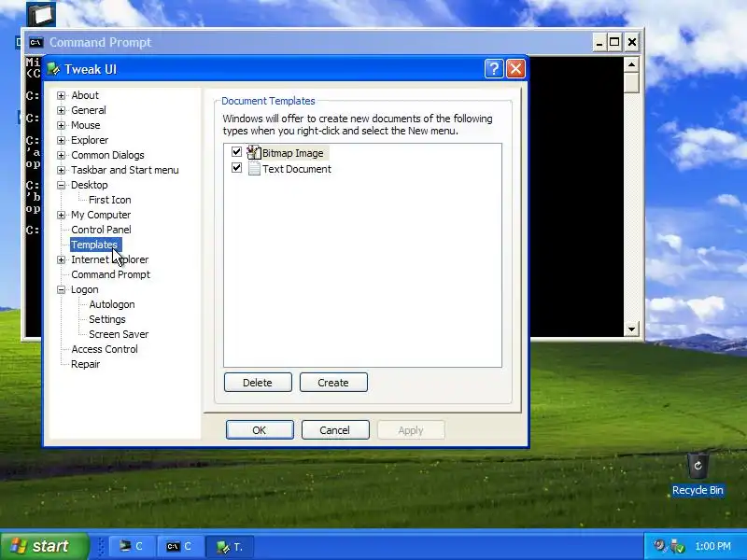
Task: Expand the General tree node
Action: [61, 110]
